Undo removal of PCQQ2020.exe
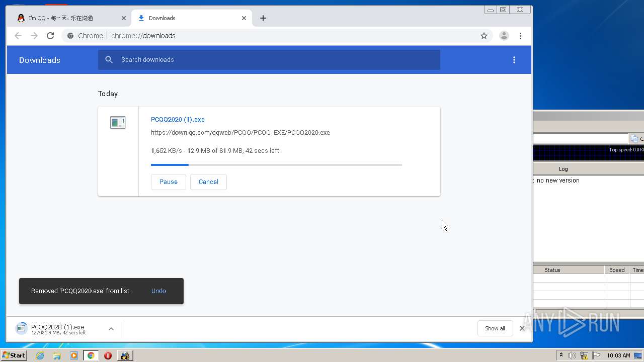 click(x=158, y=291)
